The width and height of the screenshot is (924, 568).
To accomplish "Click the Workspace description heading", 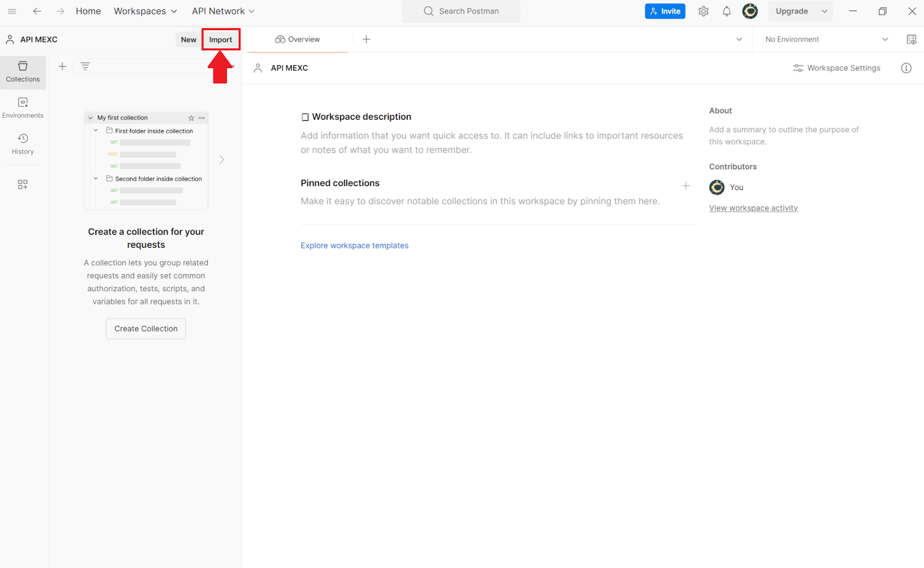I will click(362, 117).
